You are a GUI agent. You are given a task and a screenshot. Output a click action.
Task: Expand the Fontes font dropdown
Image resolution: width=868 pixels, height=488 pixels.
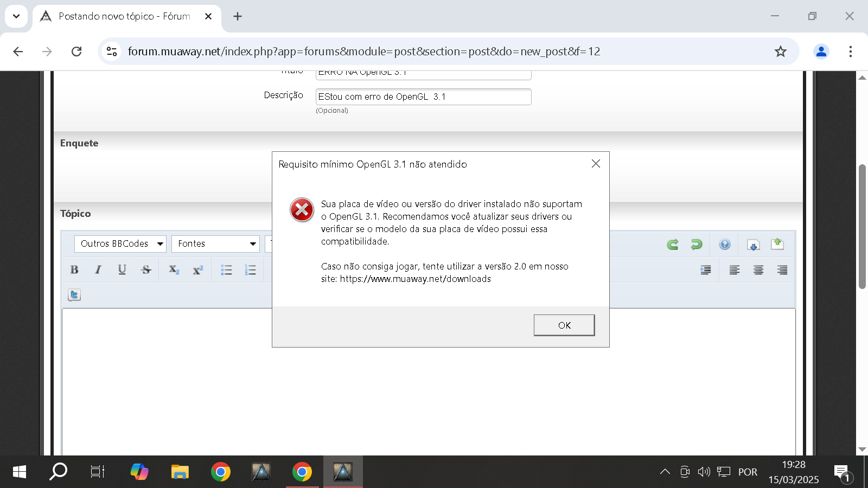(216, 244)
